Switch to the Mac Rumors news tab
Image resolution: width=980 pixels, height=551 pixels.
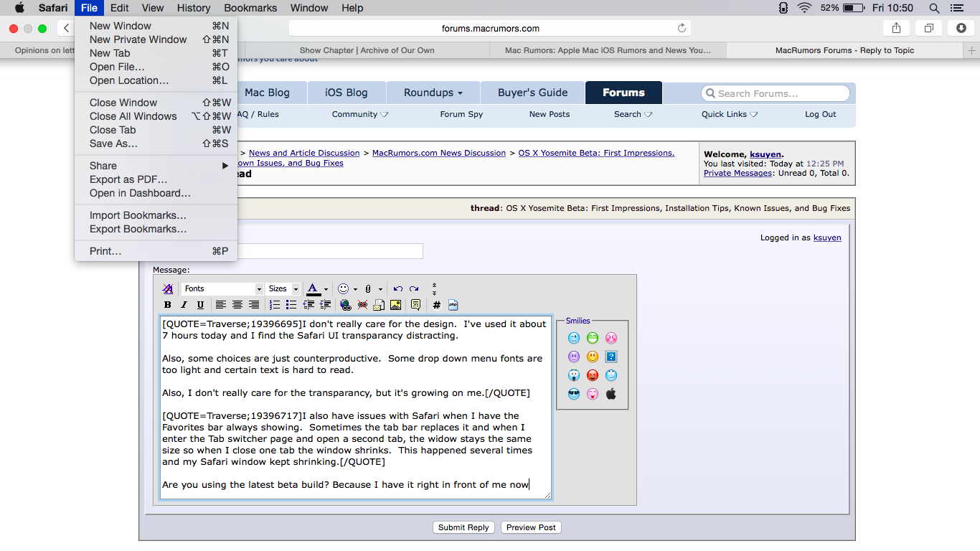tap(608, 50)
